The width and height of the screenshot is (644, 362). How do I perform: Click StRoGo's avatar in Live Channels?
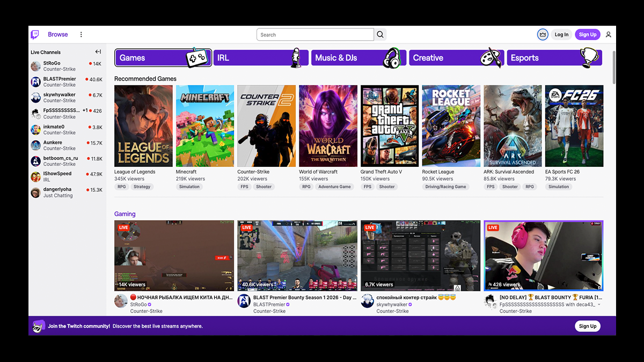pos(35,66)
